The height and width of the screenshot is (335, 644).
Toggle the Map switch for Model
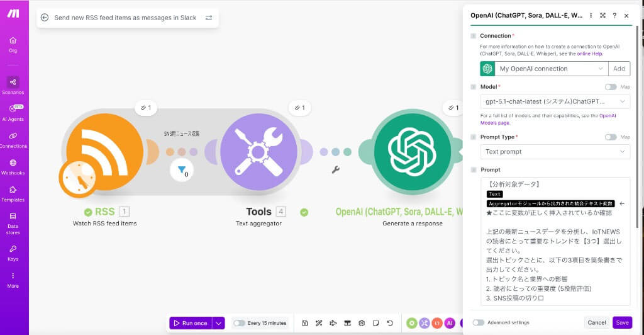[x=610, y=87]
